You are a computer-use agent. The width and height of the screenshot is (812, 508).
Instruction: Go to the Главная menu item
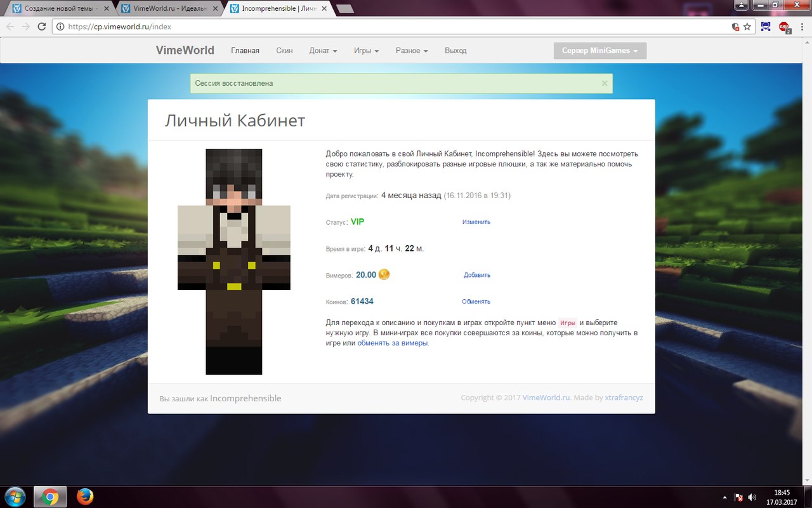(245, 50)
